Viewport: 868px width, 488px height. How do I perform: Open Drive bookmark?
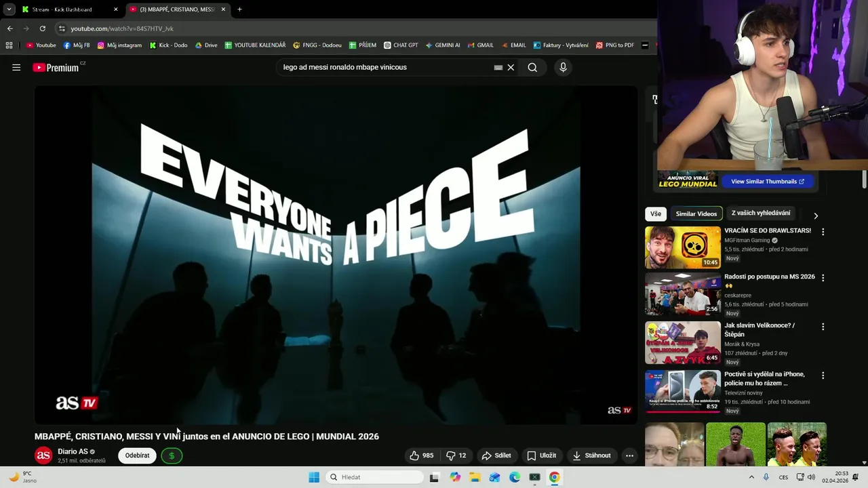pos(206,45)
